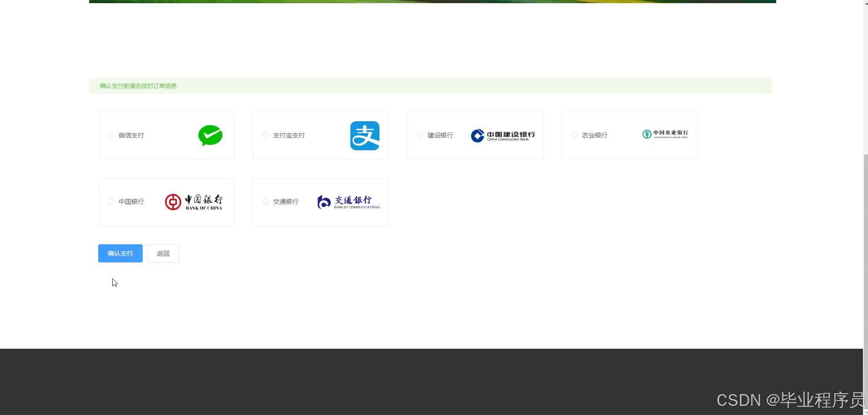Select the 交通银行 radio button
The image size is (868, 415).
(265, 202)
